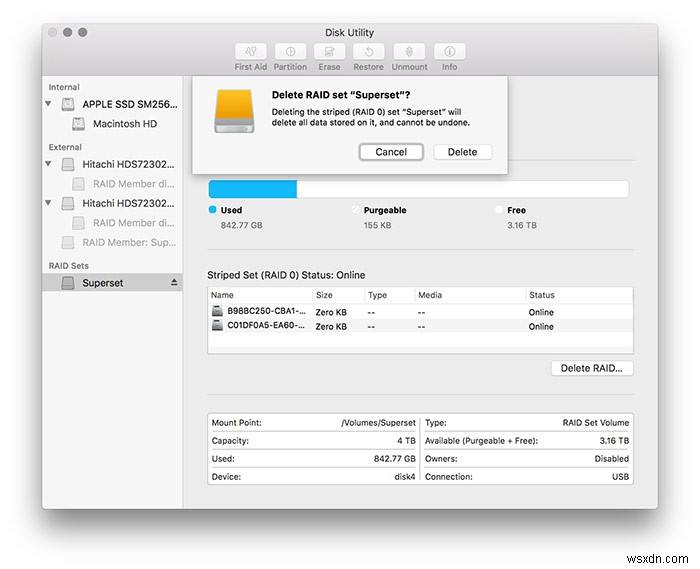Image resolution: width=700 pixels, height=569 pixels.
Task: Click the Striped Set (RAID 0) Status heading
Action: pyautogui.click(x=286, y=275)
